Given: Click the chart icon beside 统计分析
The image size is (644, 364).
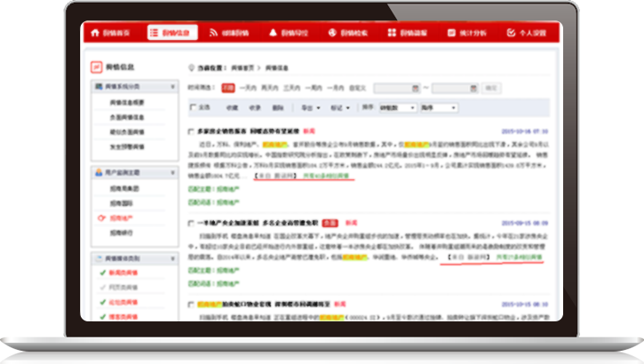Looking at the screenshot, I should pyautogui.click(x=451, y=33).
